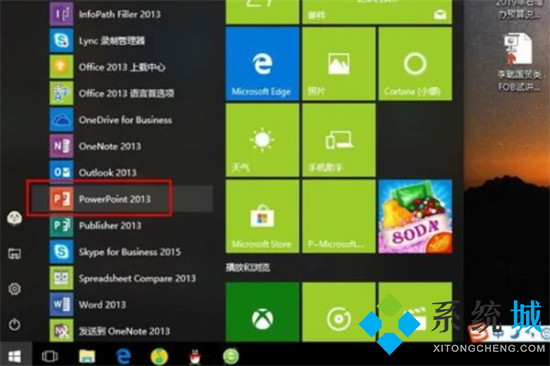Open the Cortana tile
550x366 pixels.
[x=415, y=64]
